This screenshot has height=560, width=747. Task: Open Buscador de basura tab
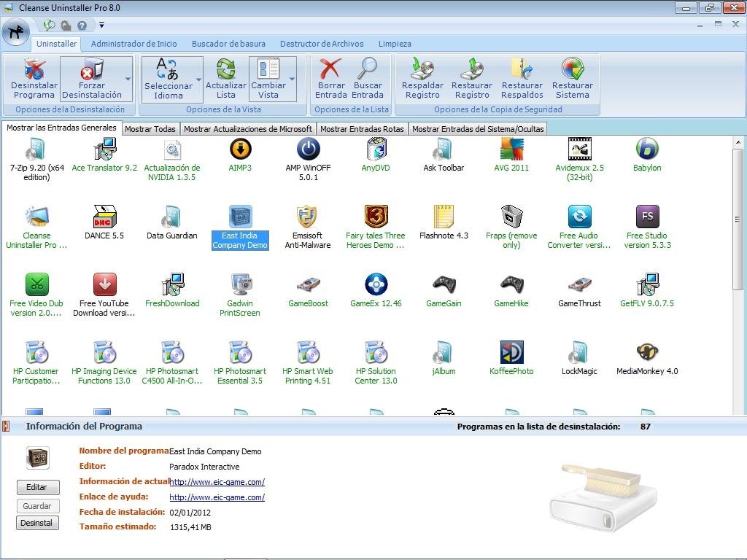(x=228, y=44)
